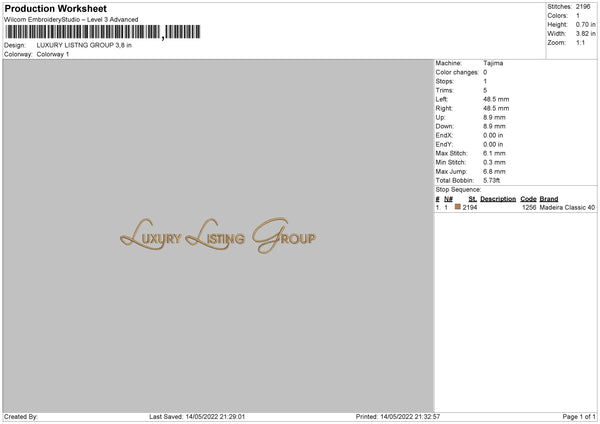
Task: Click the 'Colorway 1' value
Action: coord(53,54)
